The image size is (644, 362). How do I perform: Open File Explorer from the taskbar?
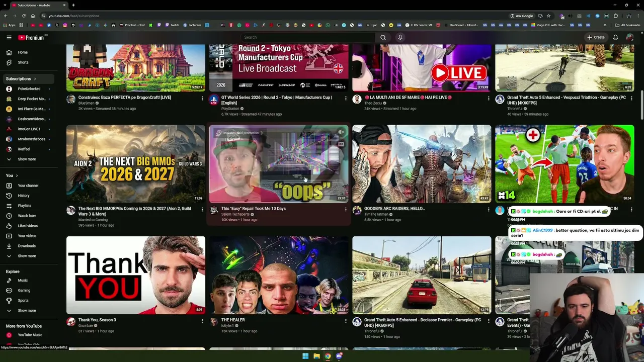[316, 356]
